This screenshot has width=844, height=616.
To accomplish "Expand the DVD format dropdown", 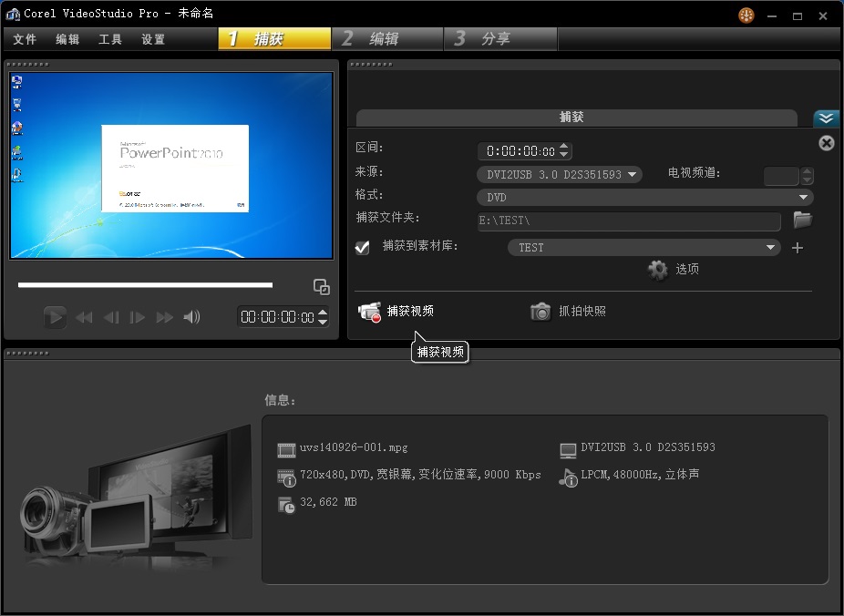I will click(x=644, y=198).
